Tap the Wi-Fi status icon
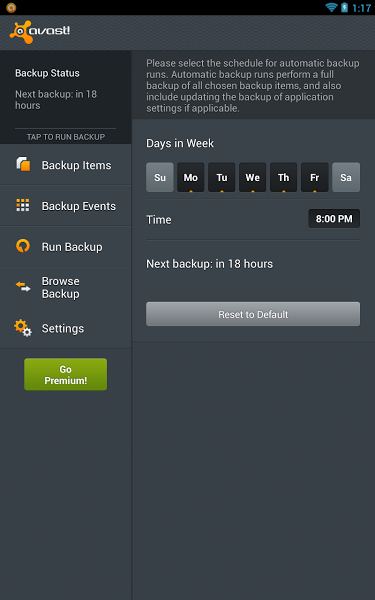The width and height of the screenshot is (375, 600). [331, 7]
